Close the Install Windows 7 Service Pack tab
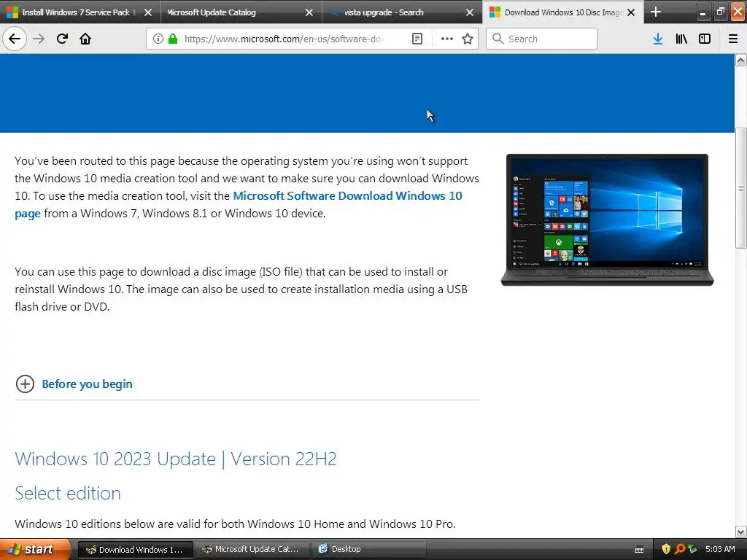The image size is (747, 560). pyautogui.click(x=148, y=12)
